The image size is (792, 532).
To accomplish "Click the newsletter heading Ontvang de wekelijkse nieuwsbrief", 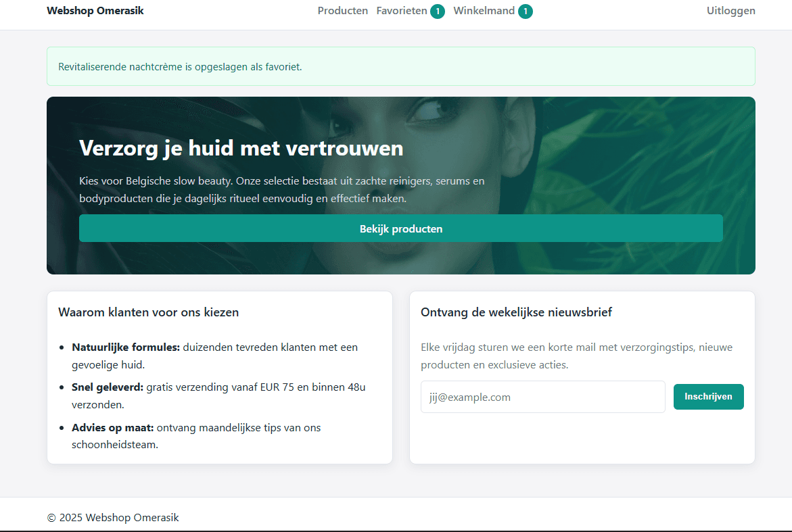I will [516, 312].
